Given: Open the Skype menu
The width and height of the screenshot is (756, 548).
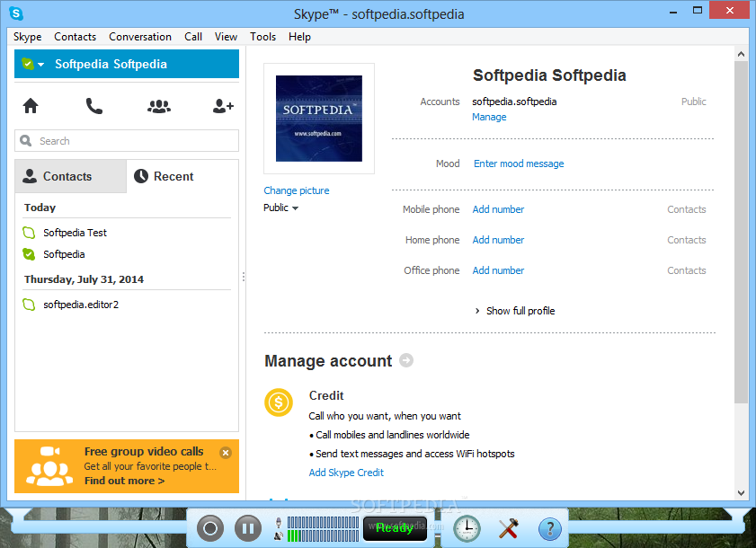Looking at the screenshot, I should [x=28, y=37].
